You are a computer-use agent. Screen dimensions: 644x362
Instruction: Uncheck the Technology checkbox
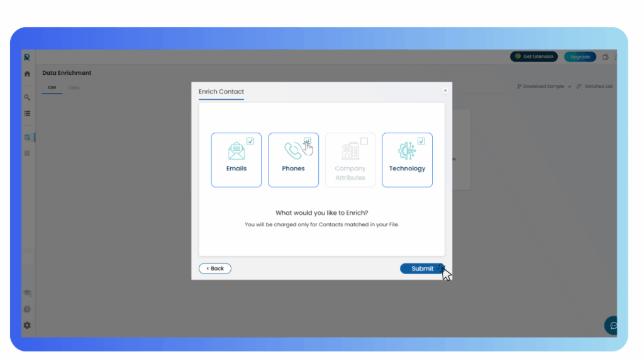pyautogui.click(x=421, y=141)
